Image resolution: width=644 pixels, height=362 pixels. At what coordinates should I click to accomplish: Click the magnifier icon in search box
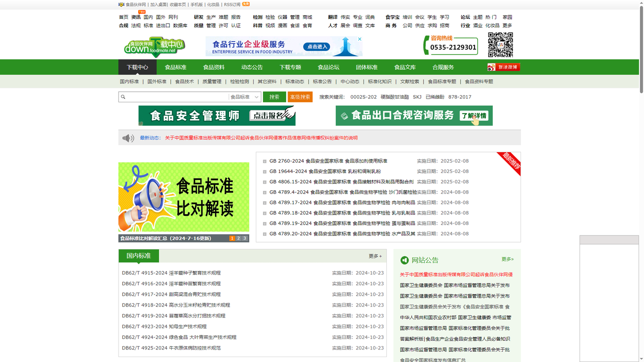coord(123,97)
